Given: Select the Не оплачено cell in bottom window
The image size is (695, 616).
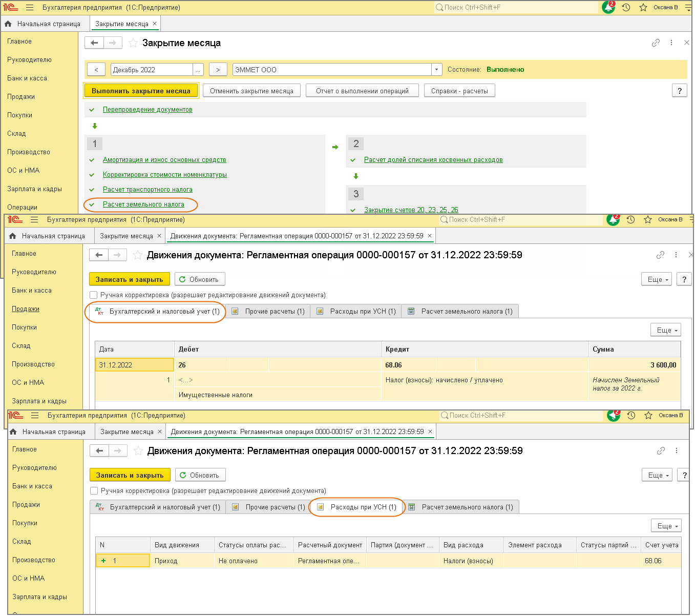Looking at the screenshot, I should [x=254, y=561].
